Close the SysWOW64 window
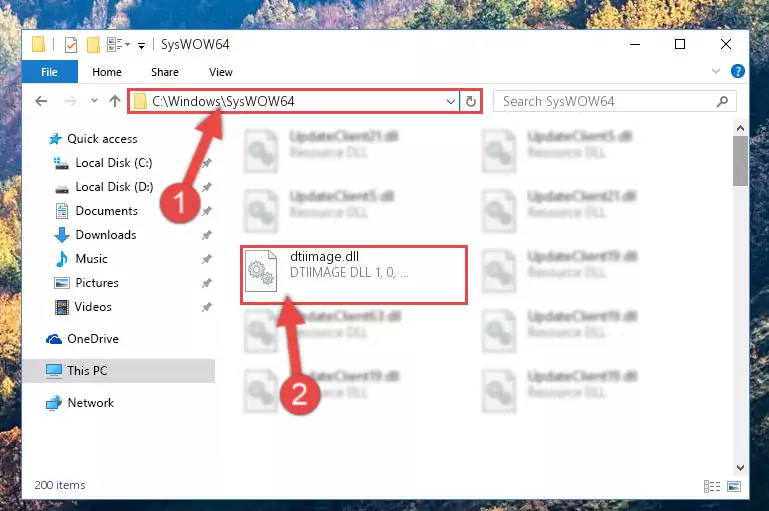769x511 pixels. [726, 44]
